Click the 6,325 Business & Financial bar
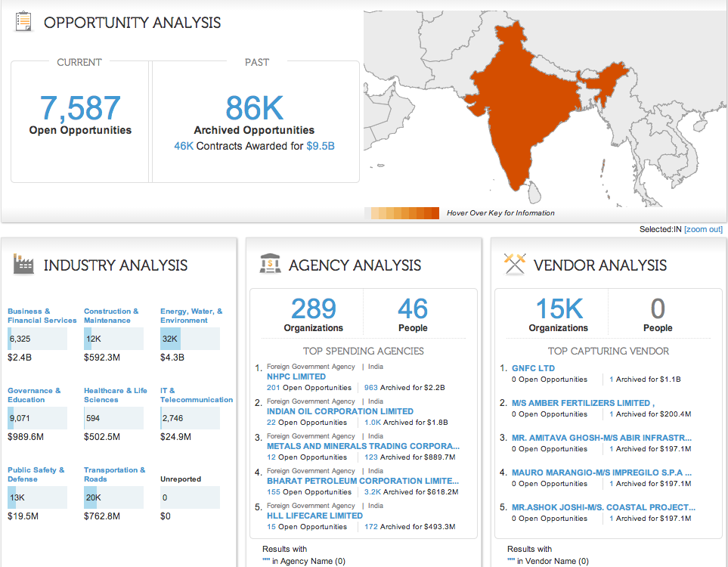 click(x=37, y=339)
